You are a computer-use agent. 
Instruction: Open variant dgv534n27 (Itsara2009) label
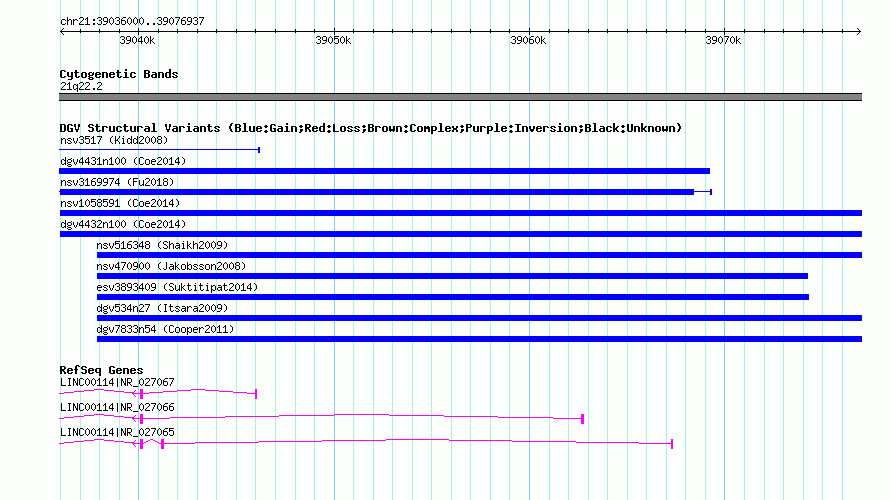pyautogui.click(x=162, y=308)
